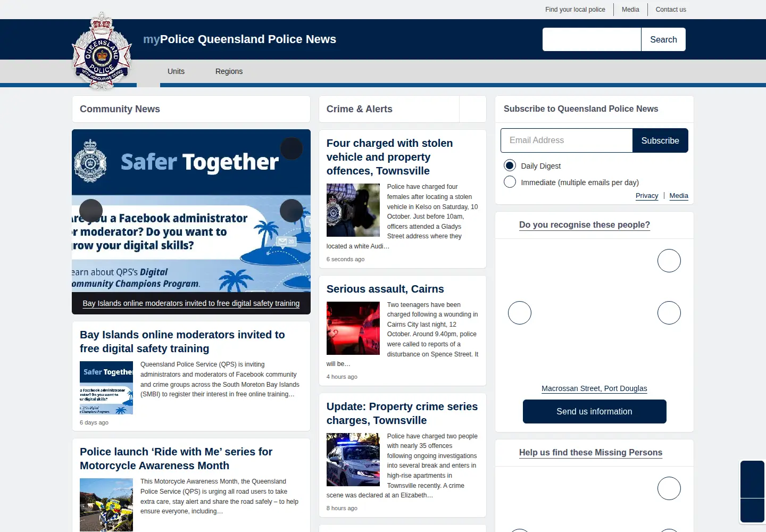
Task: Open the Community News section heading
Action: (120, 109)
